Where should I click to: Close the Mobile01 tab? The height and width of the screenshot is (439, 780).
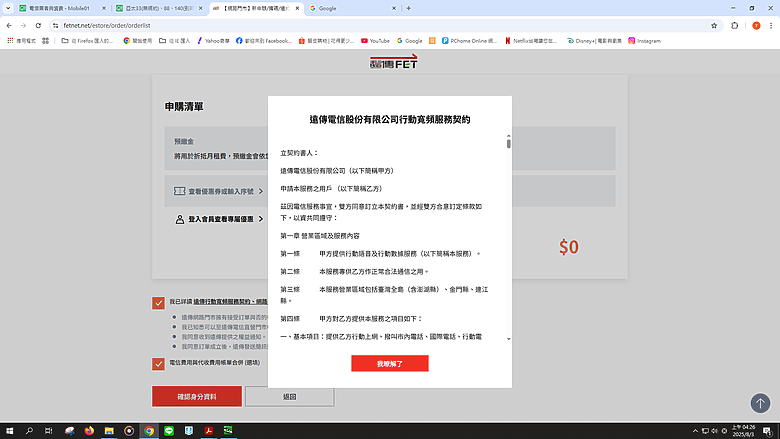pos(103,8)
